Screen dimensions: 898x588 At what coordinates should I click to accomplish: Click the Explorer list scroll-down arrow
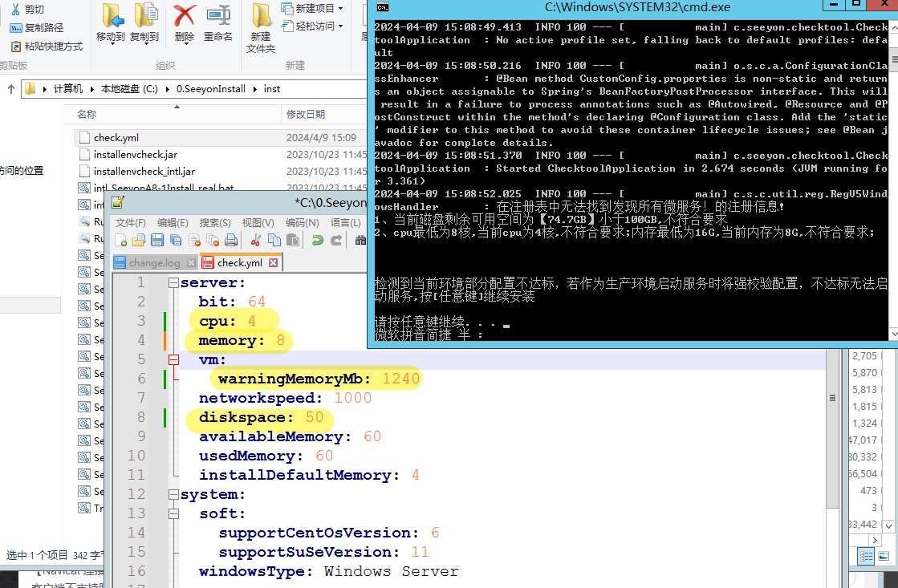[x=888, y=525]
